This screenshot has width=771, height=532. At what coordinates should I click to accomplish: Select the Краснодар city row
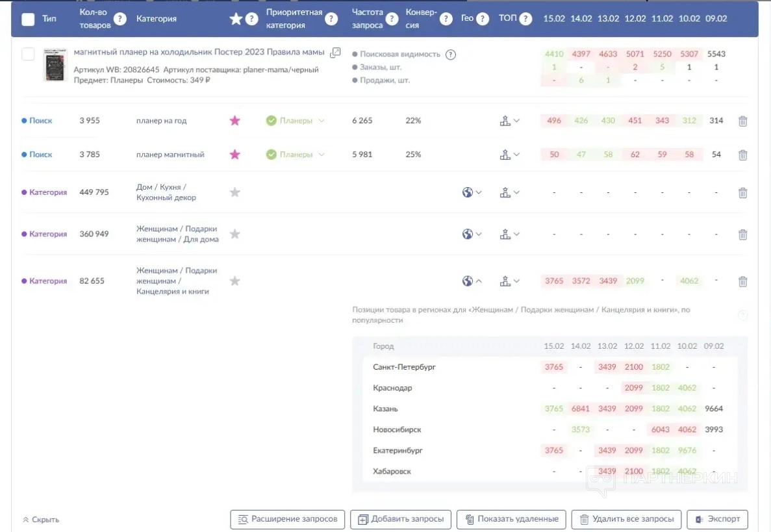pyautogui.click(x=550, y=388)
